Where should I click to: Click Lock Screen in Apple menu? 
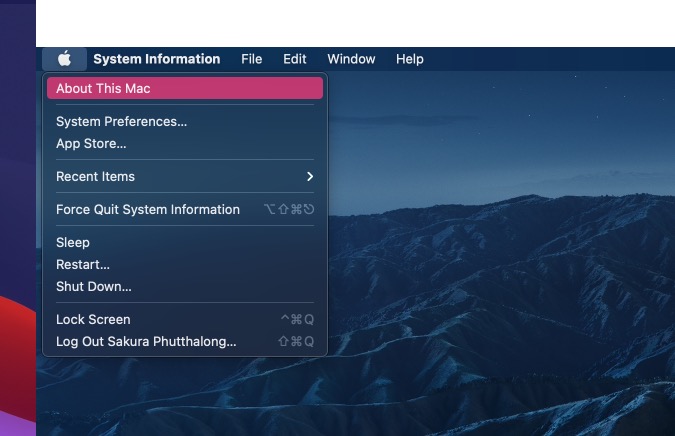pos(93,319)
